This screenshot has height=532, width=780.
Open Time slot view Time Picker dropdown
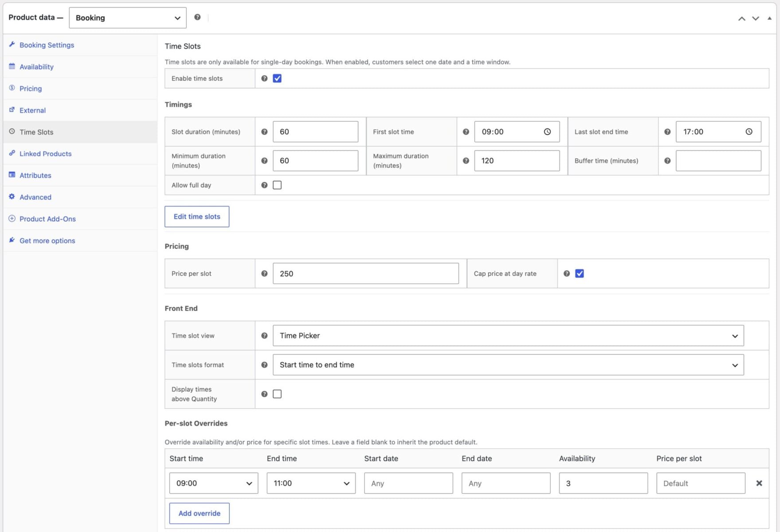pos(508,336)
